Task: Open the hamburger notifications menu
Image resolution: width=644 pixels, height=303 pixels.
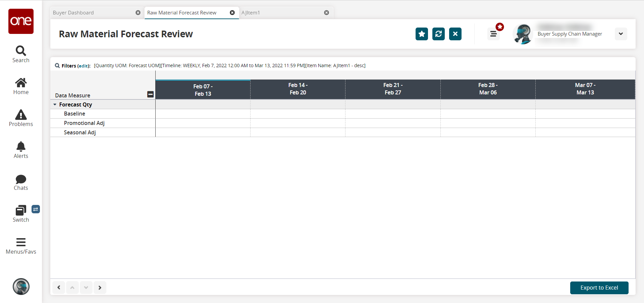Action: tap(493, 34)
